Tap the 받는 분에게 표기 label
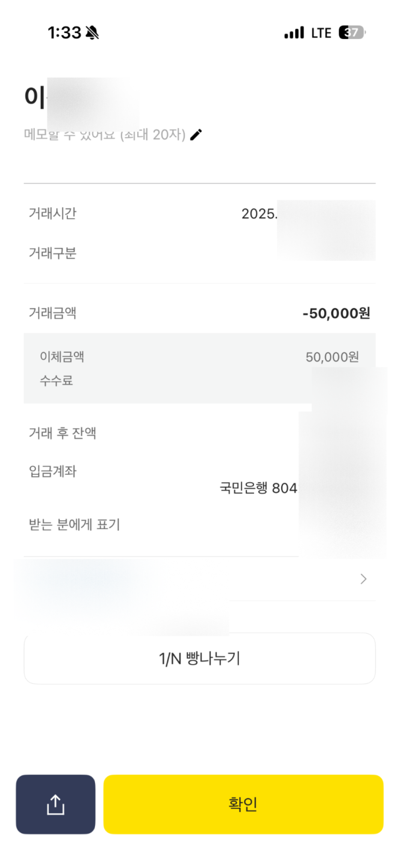 point(74,524)
